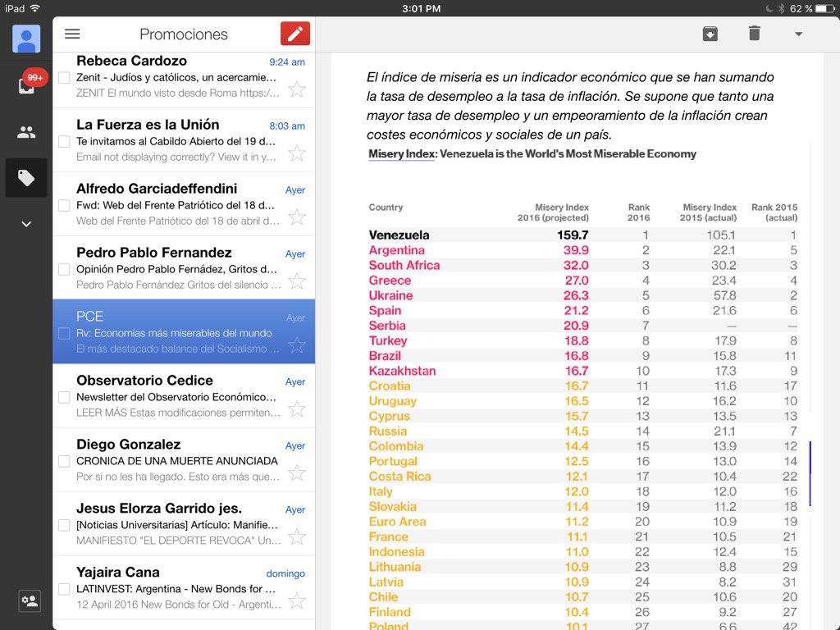Viewport: 840px width, 630px height.
Task: Tap the account avatar icon in the sidebar
Action: [26, 39]
